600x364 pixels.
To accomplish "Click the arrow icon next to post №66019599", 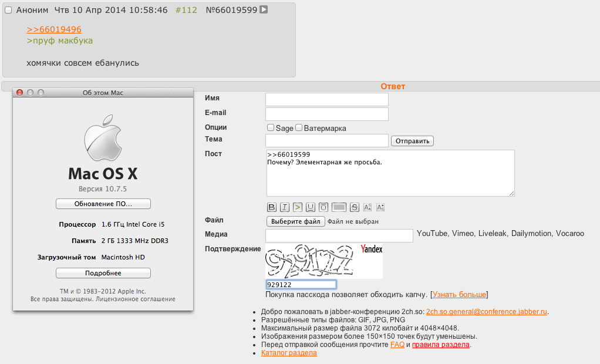I will coord(264,9).
